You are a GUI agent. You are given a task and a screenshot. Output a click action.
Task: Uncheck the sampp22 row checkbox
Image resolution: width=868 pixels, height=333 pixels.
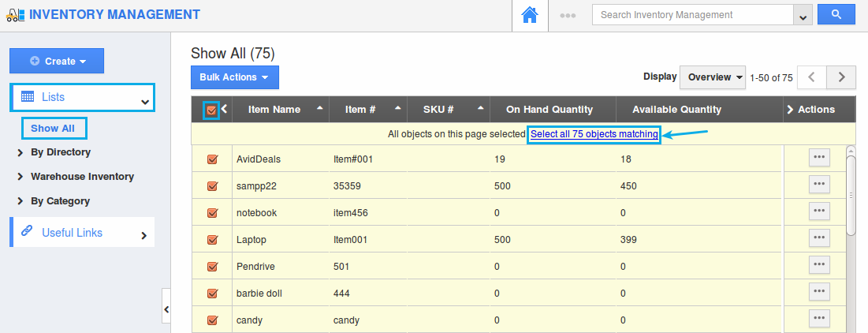[211, 186]
